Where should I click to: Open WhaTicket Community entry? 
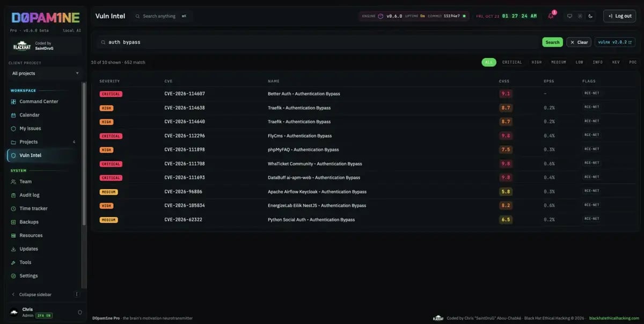coord(315,163)
